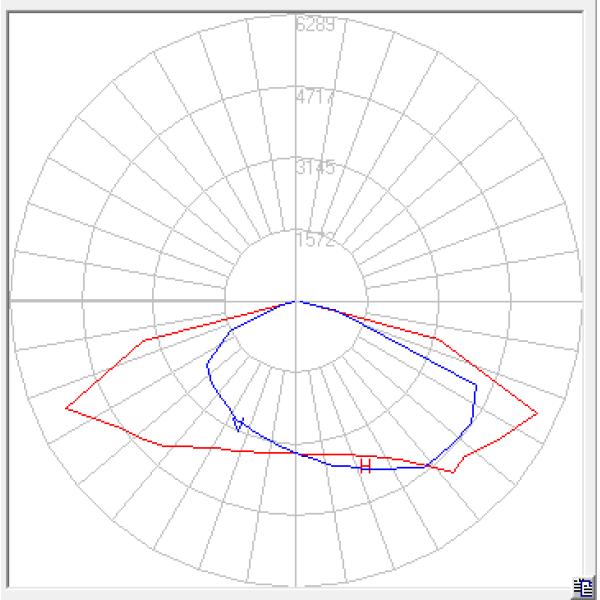Image resolution: width=600 pixels, height=600 pixels.
Task: Click the leftmost vertex of red curve
Action: (x=66, y=407)
